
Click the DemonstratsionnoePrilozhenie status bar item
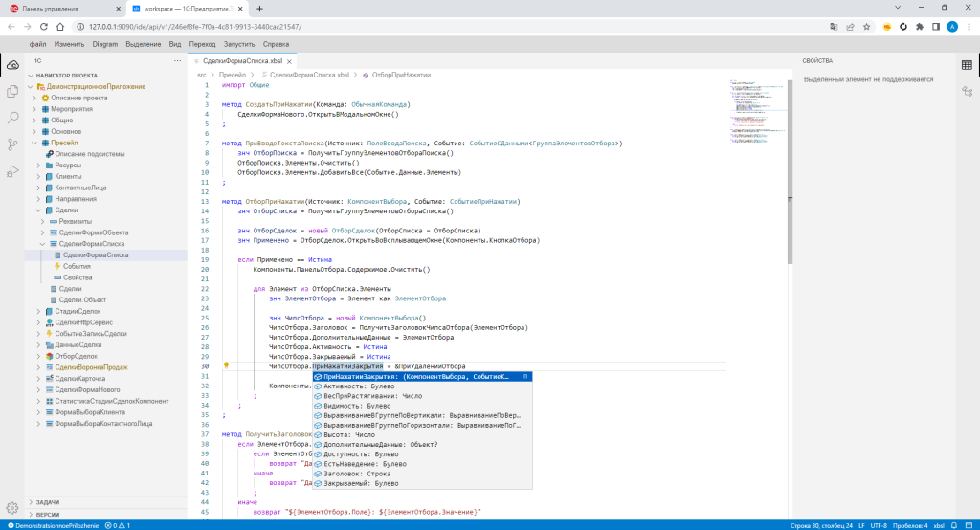point(53,525)
